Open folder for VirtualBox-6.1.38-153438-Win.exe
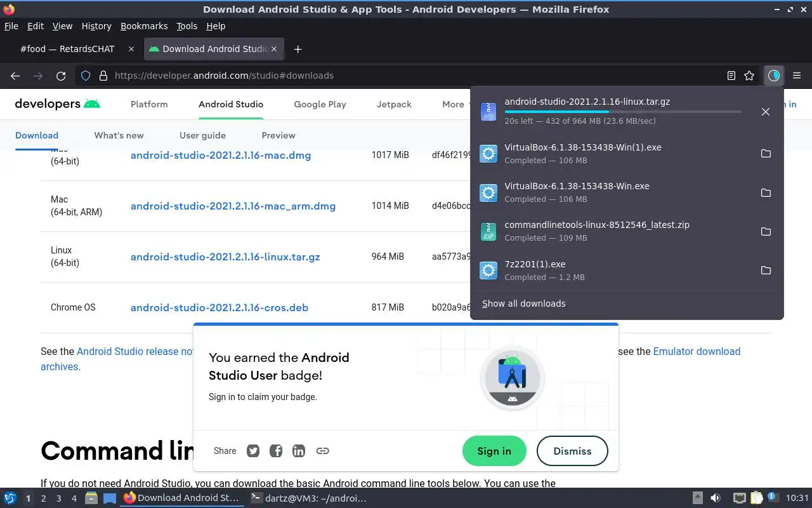This screenshot has width=812, height=508. click(x=766, y=192)
